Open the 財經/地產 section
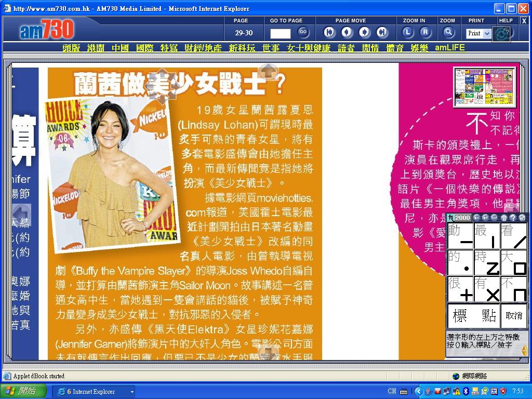The image size is (532, 399). [x=203, y=48]
